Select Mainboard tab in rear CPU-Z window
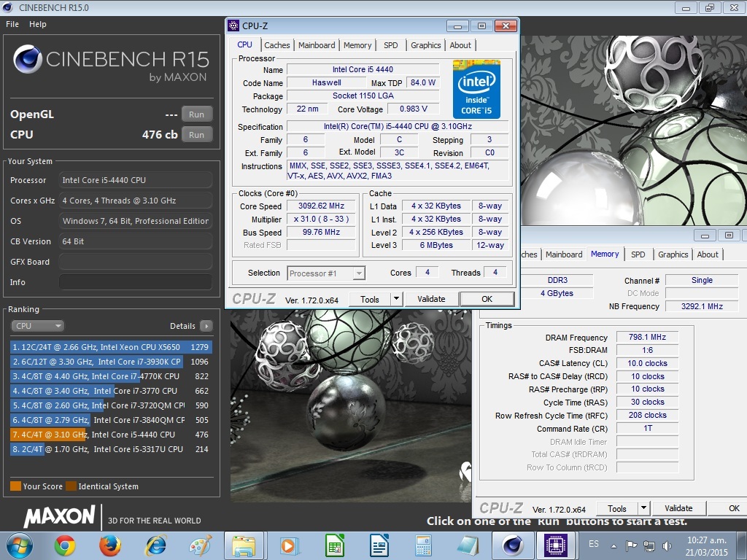Viewport: 747px width, 560px height. click(564, 254)
